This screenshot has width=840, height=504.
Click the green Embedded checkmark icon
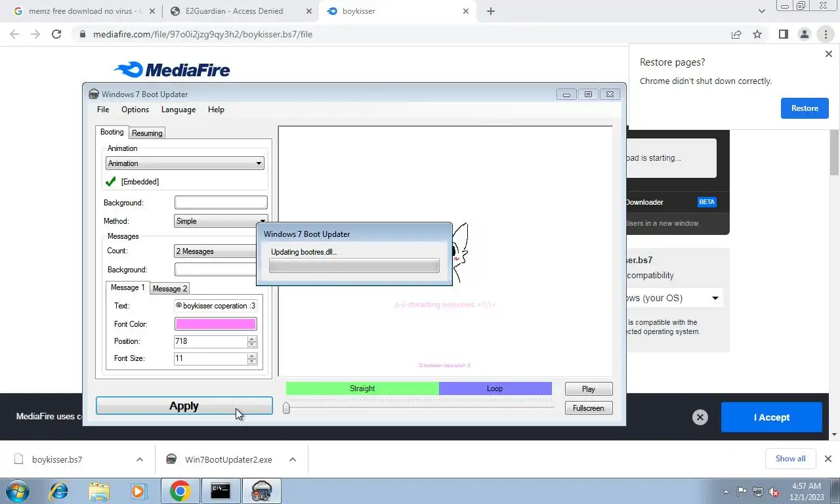pos(111,182)
